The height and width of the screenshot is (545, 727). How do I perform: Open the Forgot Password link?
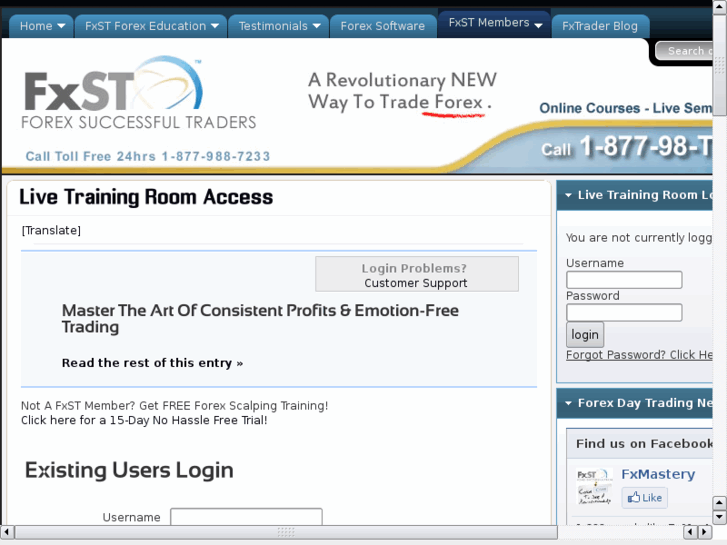639,355
